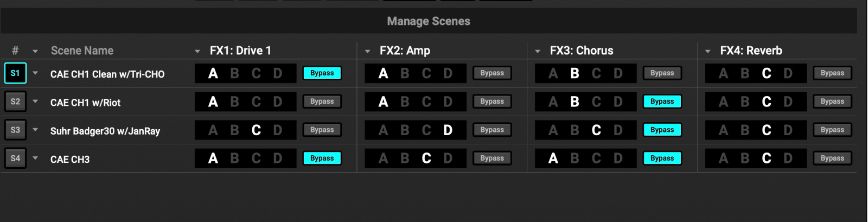Viewport: 868px width, 222px height.
Task: Select scene S1 slot button
Action: click(15, 73)
